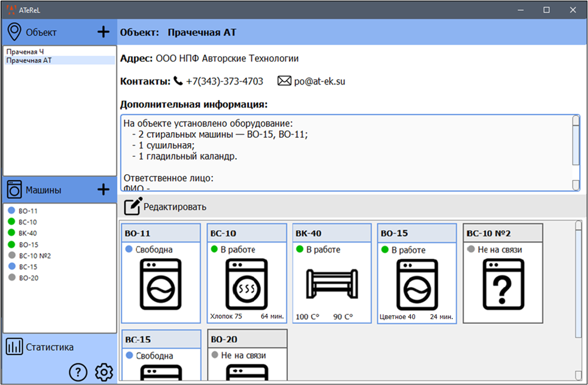Screen dimensions: 588x385
Task: Click the address ООО НПФ Авторские Технологии
Action: tap(227, 59)
